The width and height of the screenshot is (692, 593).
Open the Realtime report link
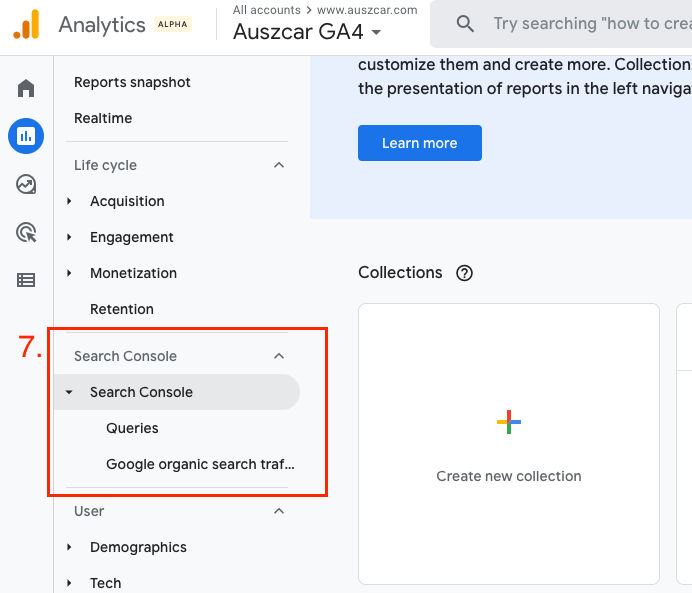103,118
